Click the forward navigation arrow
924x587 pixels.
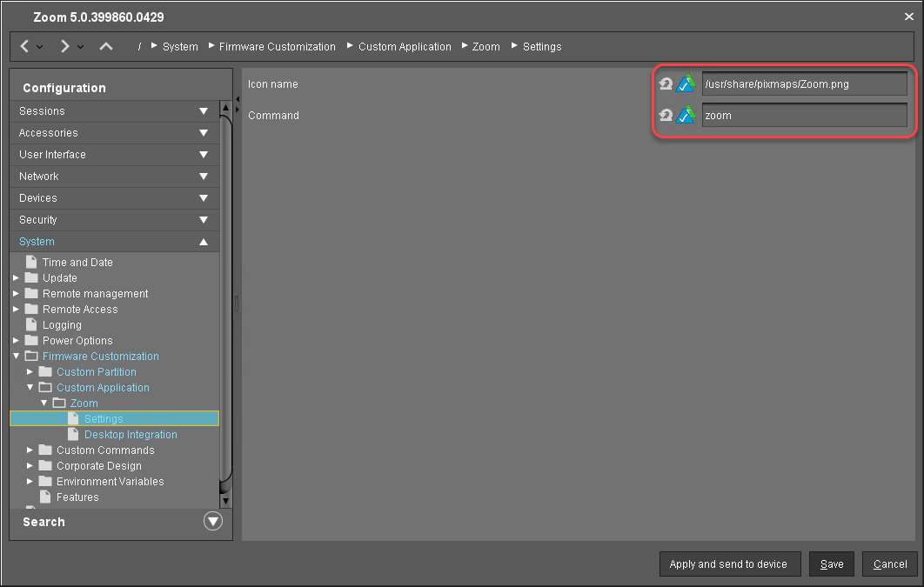click(x=65, y=46)
